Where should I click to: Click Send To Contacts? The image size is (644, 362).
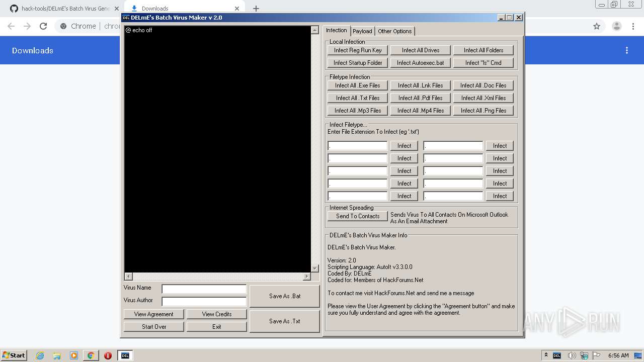[x=358, y=216]
